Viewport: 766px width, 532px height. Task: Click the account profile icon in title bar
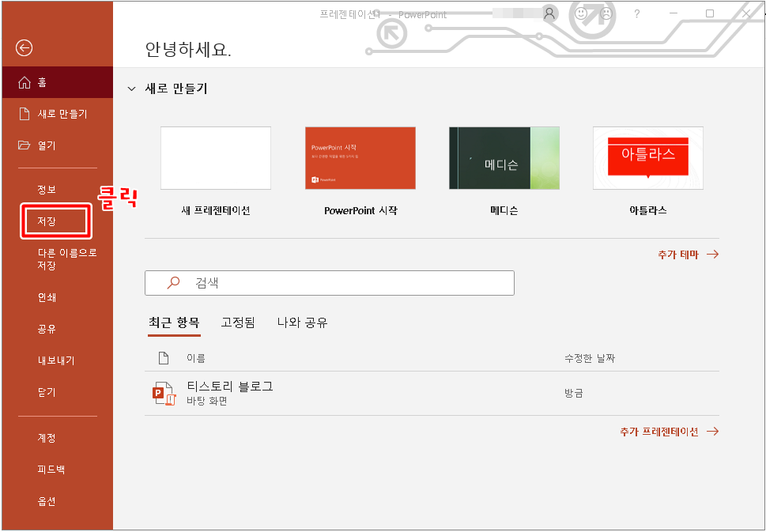tap(549, 13)
